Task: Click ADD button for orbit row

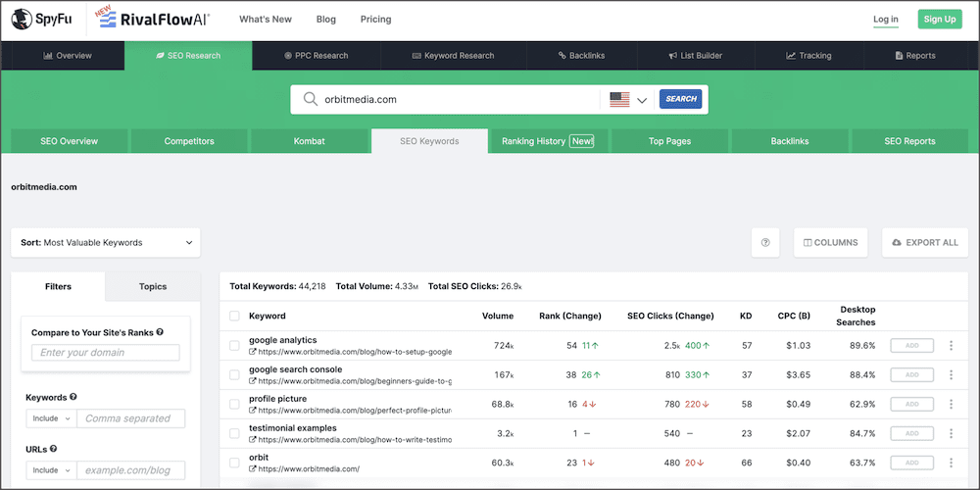Action: coord(911,463)
